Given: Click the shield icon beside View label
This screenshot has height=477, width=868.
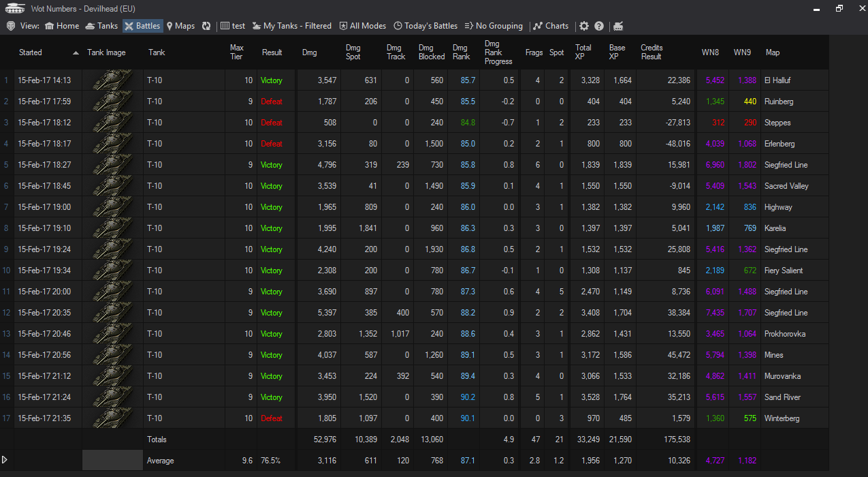Looking at the screenshot, I should pos(11,26).
